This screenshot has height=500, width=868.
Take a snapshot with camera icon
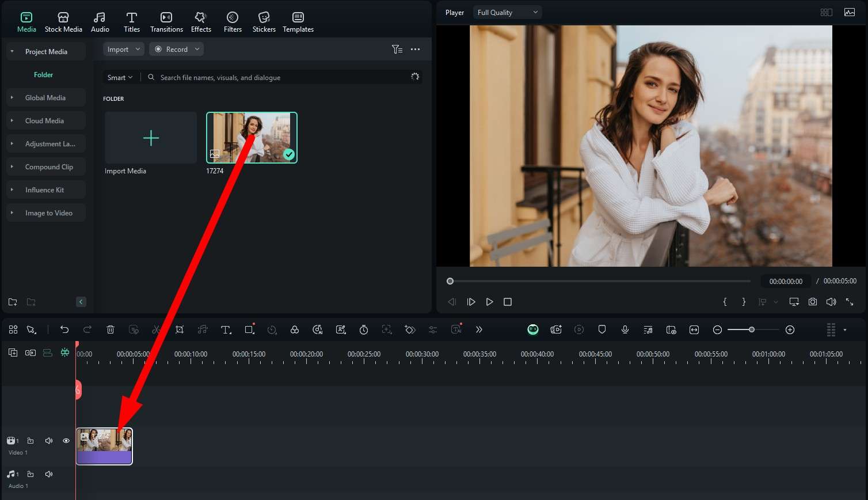813,302
